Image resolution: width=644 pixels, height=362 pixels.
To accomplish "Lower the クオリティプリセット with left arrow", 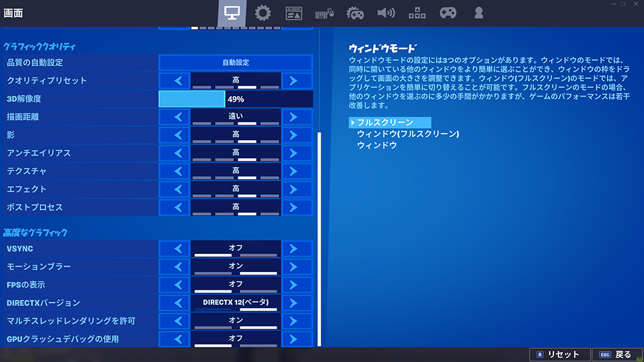I will click(174, 80).
